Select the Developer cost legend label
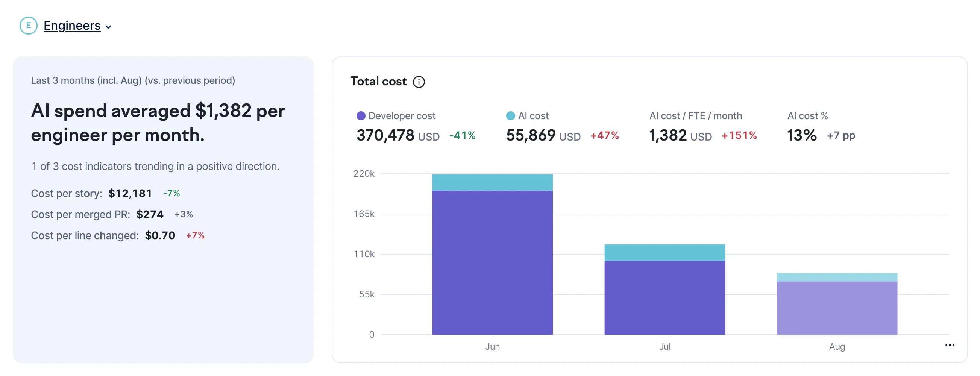The height and width of the screenshot is (376, 980). point(402,116)
